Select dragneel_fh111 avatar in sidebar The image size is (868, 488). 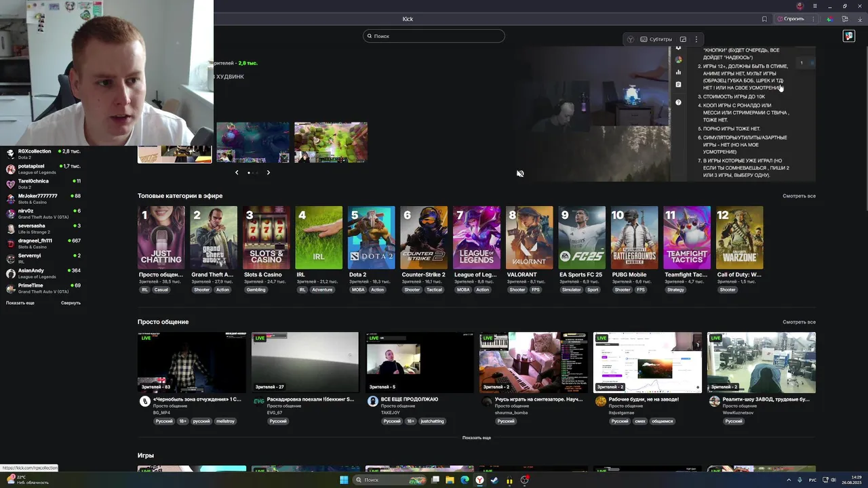coord(10,243)
